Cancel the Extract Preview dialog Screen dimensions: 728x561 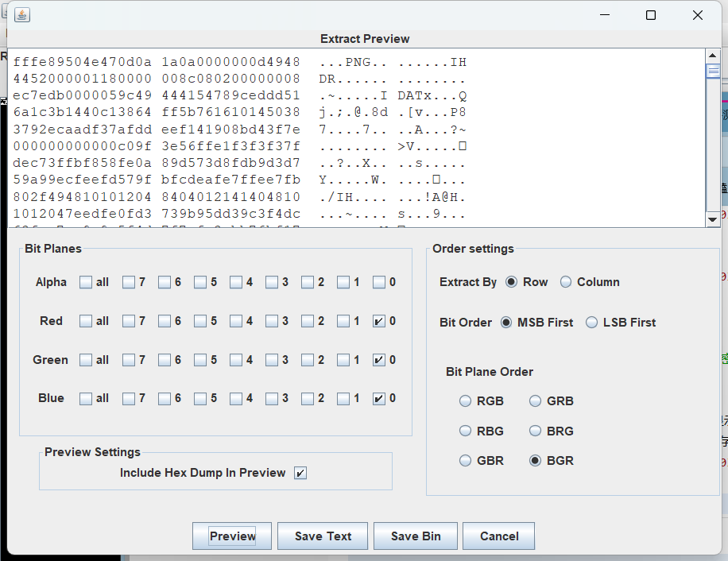pos(498,536)
